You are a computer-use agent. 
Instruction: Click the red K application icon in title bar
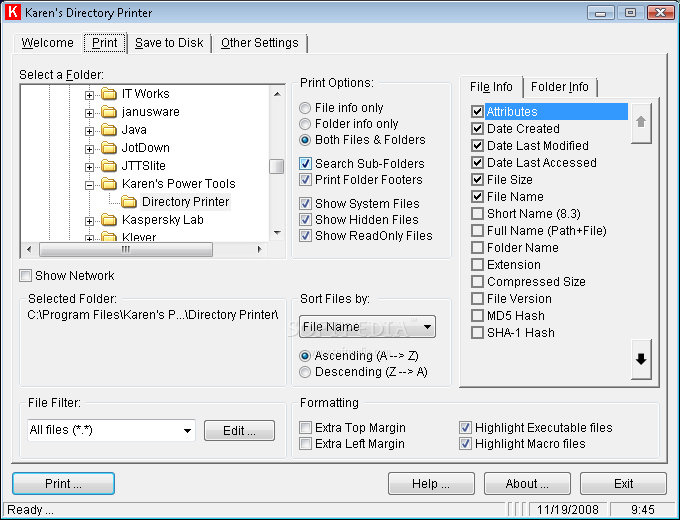point(13,12)
